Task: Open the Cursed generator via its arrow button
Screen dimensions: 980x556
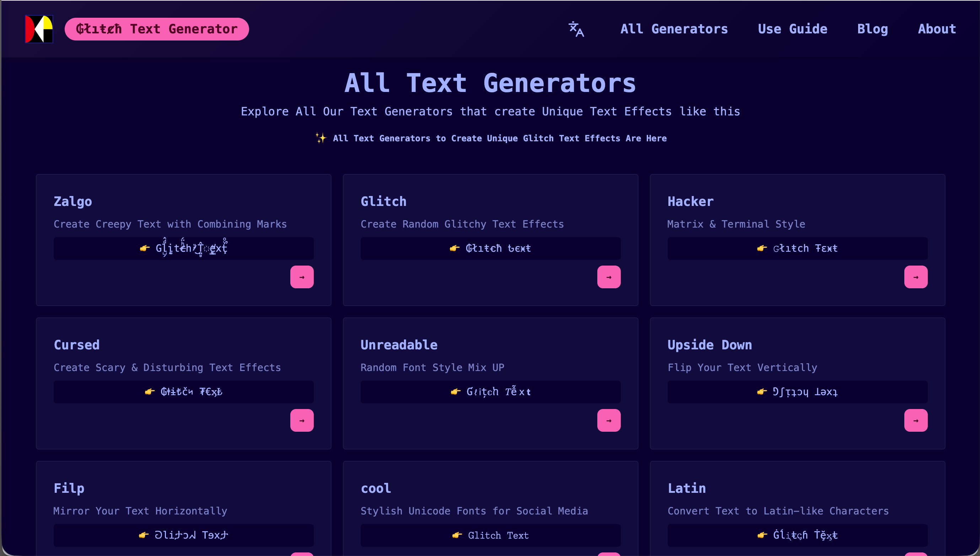Action: coord(301,420)
